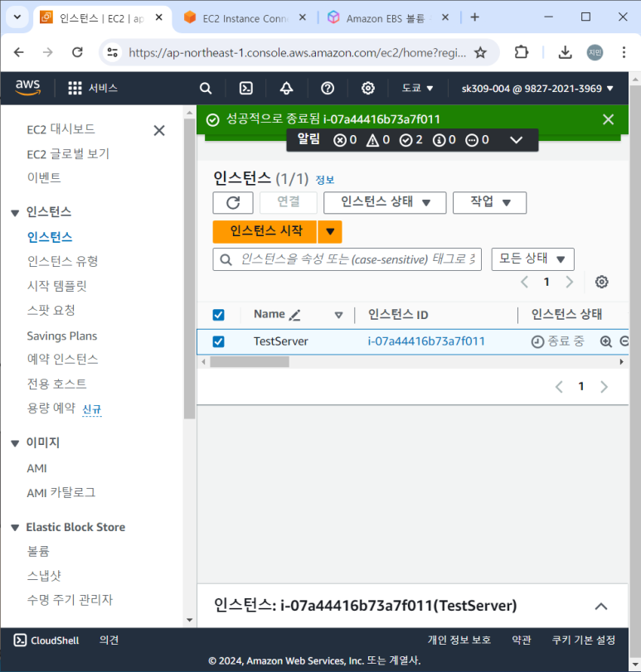Open instance ID i-07a44416b73a7f011 link
The image size is (641, 672).
pyautogui.click(x=426, y=341)
